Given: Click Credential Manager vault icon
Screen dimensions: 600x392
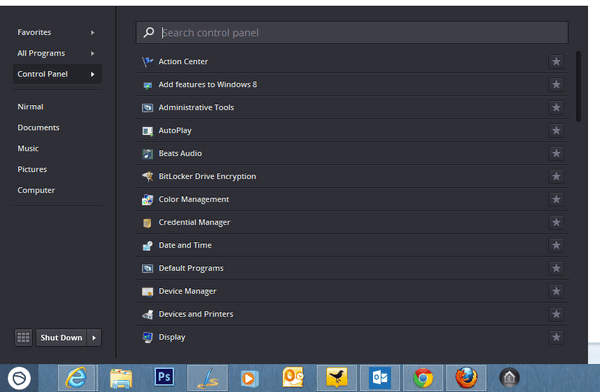Looking at the screenshot, I should tap(147, 222).
